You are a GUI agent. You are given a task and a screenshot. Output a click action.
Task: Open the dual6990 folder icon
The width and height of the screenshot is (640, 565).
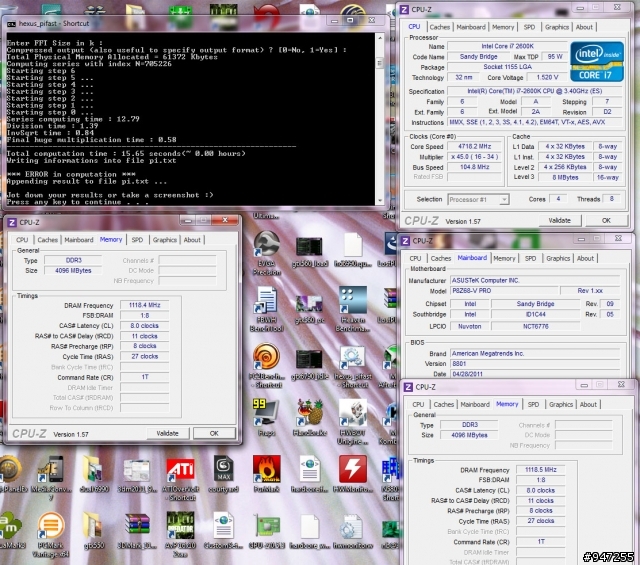[x=93, y=472]
